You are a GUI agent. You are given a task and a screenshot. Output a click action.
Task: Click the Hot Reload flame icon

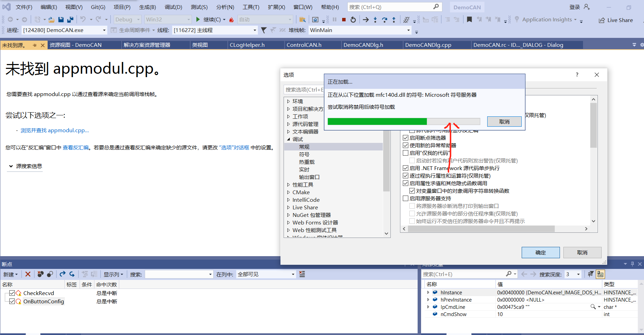(x=232, y=19)
